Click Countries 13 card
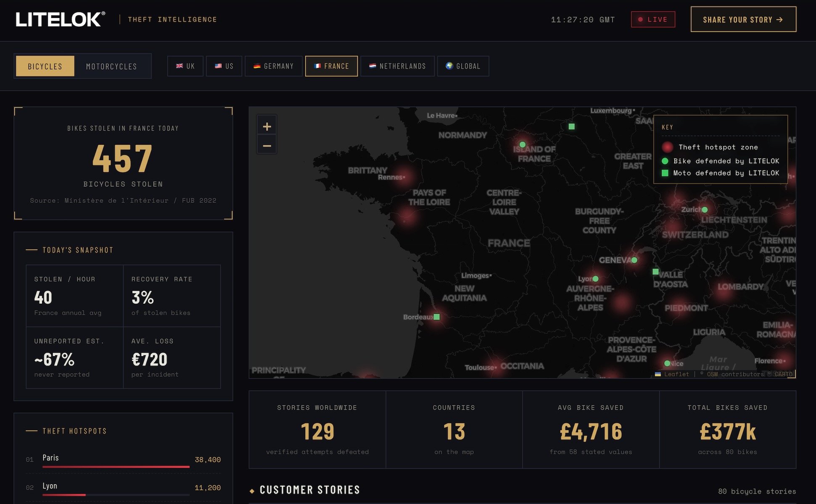Screen dimensions: 816x504 click(454, 430)
